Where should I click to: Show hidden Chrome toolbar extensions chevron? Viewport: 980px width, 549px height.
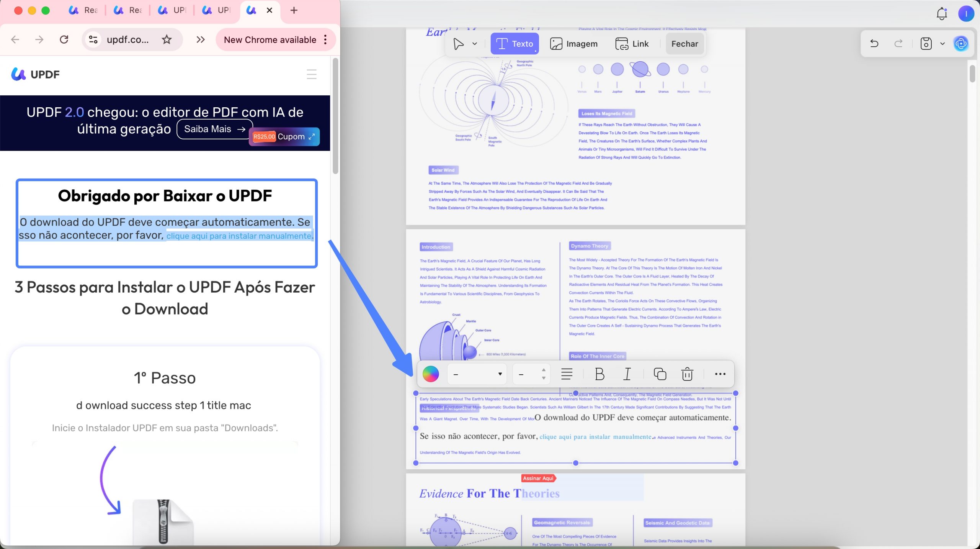(x=201, y=39)
